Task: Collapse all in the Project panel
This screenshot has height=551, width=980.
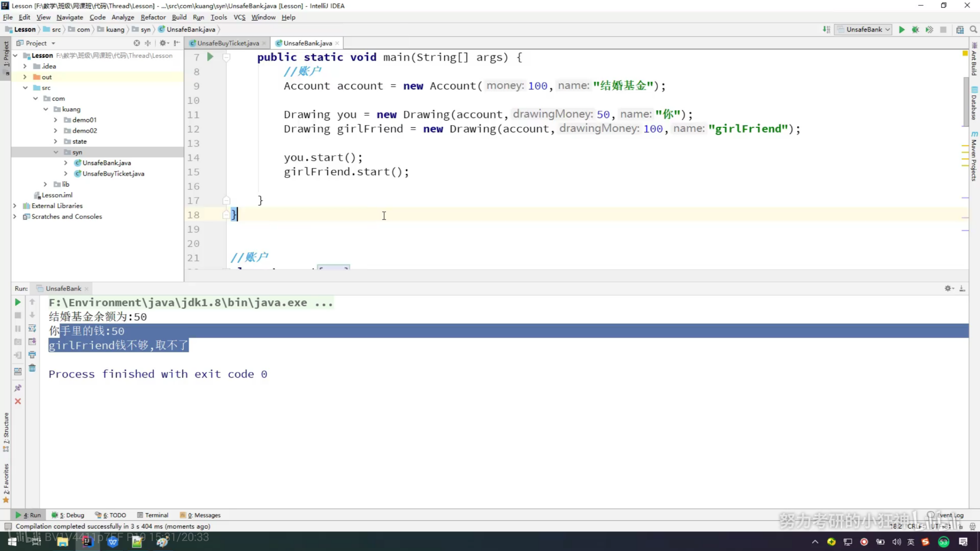Action: point(148,43)
